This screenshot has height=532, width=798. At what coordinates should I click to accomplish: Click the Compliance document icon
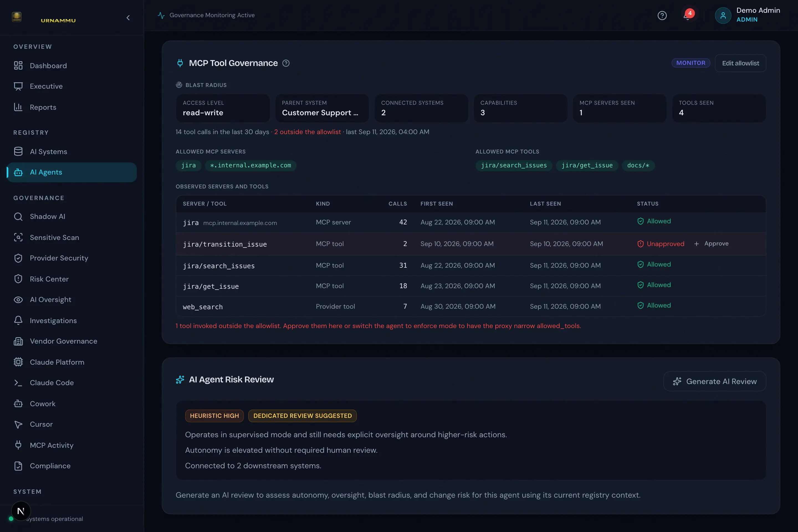pos(18,466)
